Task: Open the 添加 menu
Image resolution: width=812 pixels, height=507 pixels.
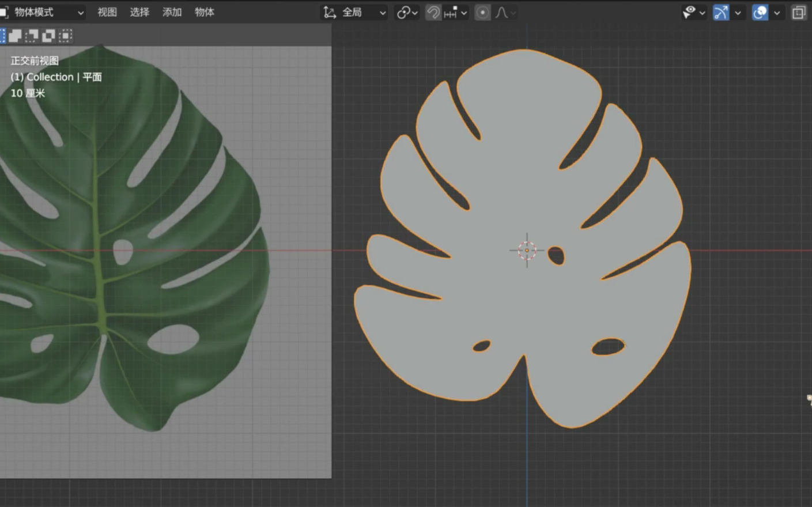Action: click(x=172, y=12)
